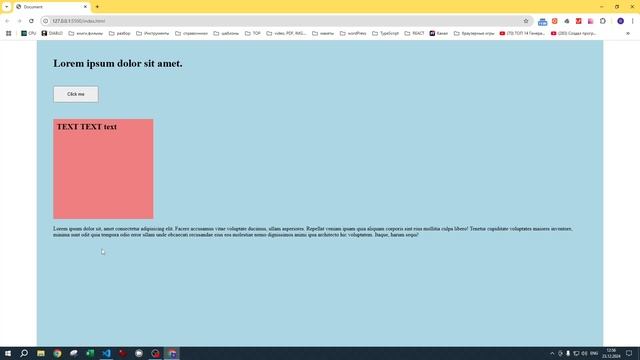Screen dimensions: 640x360
Task: Open the tab search dropdown arrow
Action: 7,7
